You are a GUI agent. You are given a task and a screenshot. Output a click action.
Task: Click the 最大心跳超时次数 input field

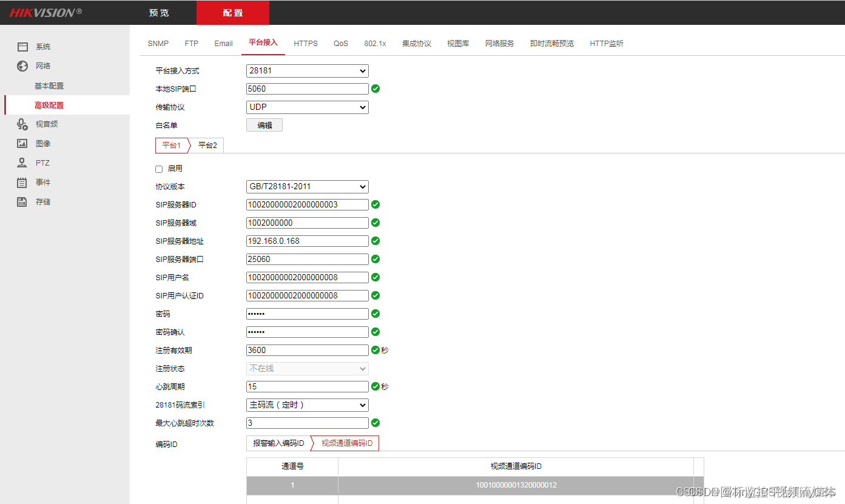point(308,423)
